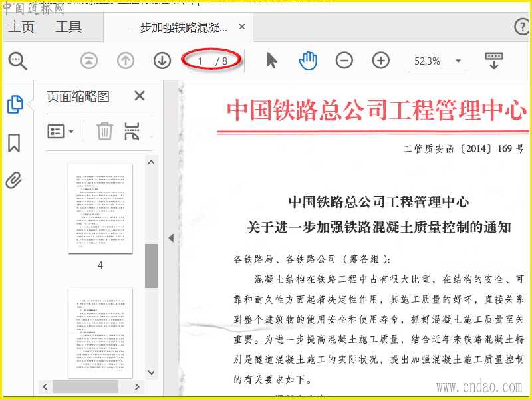Switch to the 工具 tab
The width and height of the screenshot is (532, 399).
click(x=68, y=27)
